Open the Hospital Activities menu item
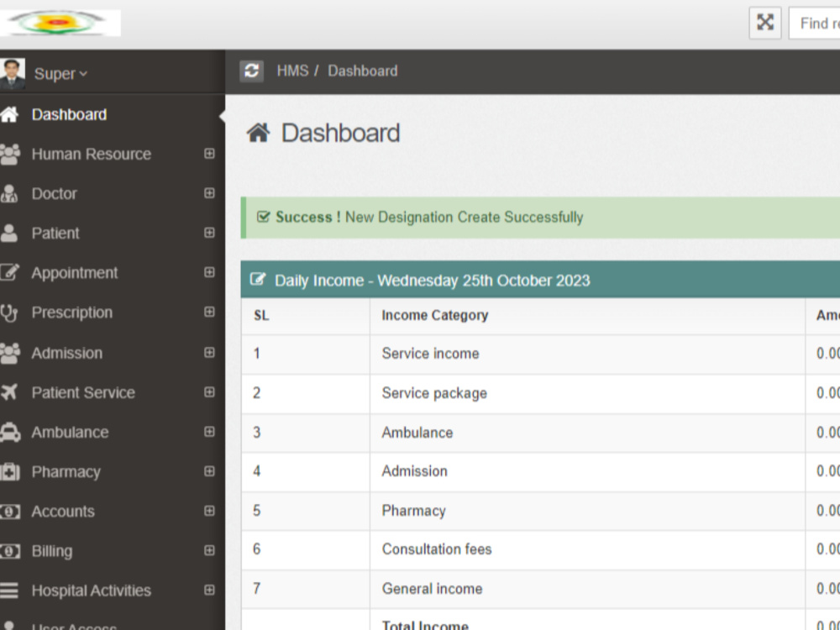Viewport: 840px width, 630px height. (x=91, y=591)
